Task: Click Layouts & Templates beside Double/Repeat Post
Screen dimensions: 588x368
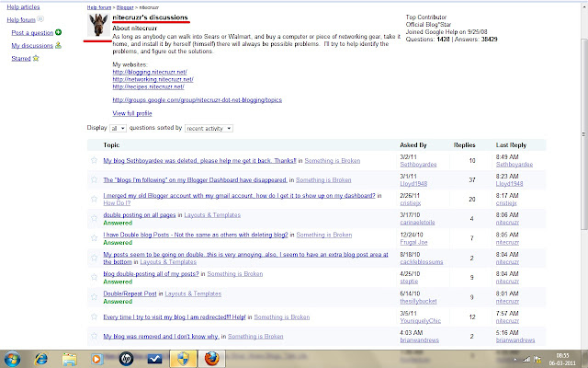Action: 193,293
